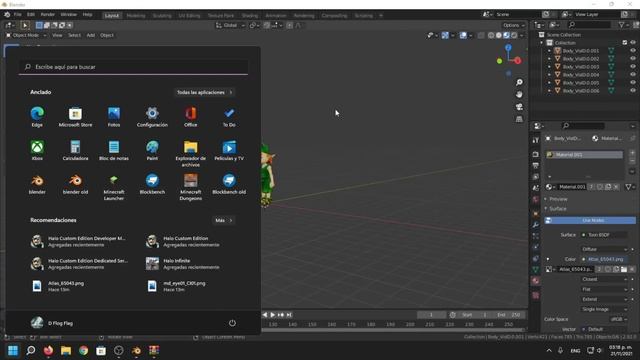Click the Blender logo menu icon

(7, 15)
